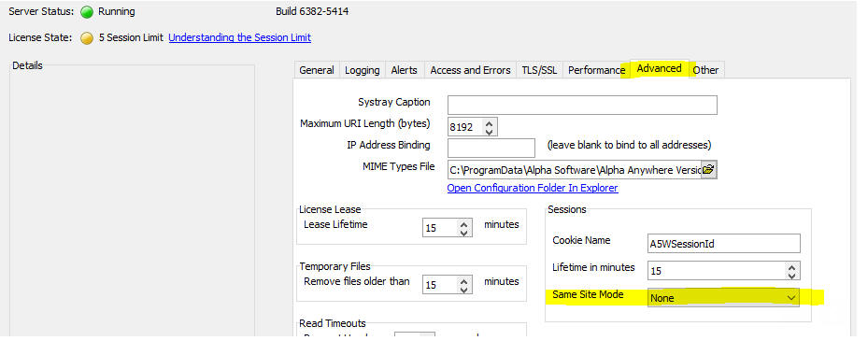Open the Alerts tab
The height and width of the screenshot is (355, 868).
405,70
